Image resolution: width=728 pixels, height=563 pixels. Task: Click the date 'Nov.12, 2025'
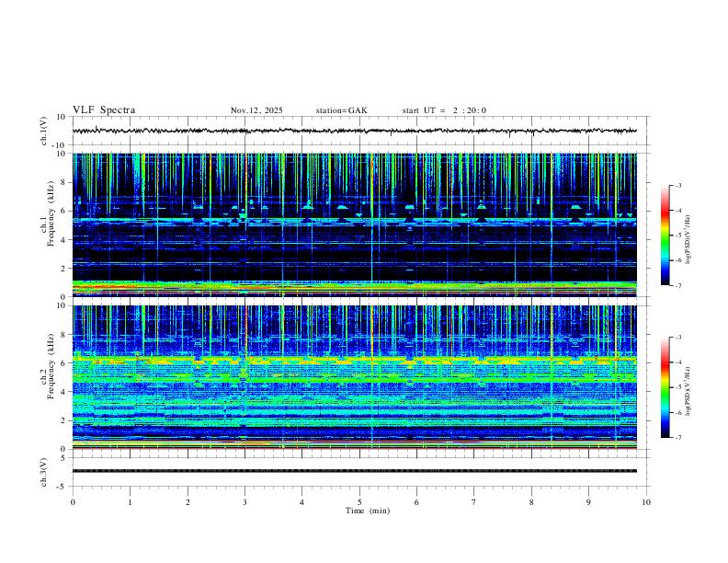(x=256, y=110)
